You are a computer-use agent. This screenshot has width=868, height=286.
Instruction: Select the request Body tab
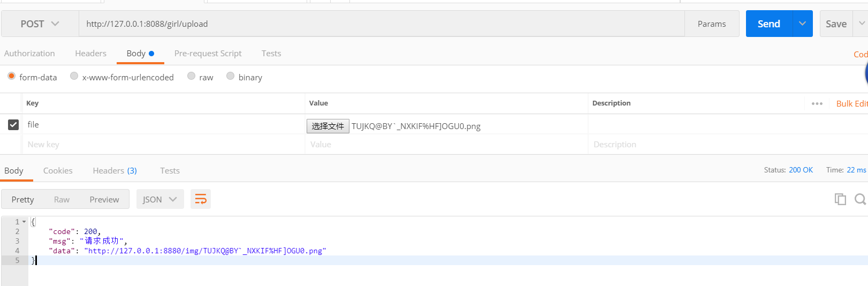(x=140, y=54)
